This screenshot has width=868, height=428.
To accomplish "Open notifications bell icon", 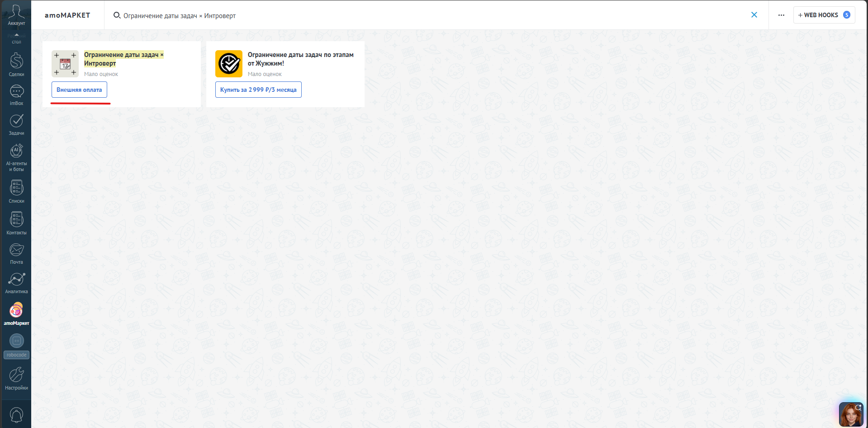I will point(16,415).
